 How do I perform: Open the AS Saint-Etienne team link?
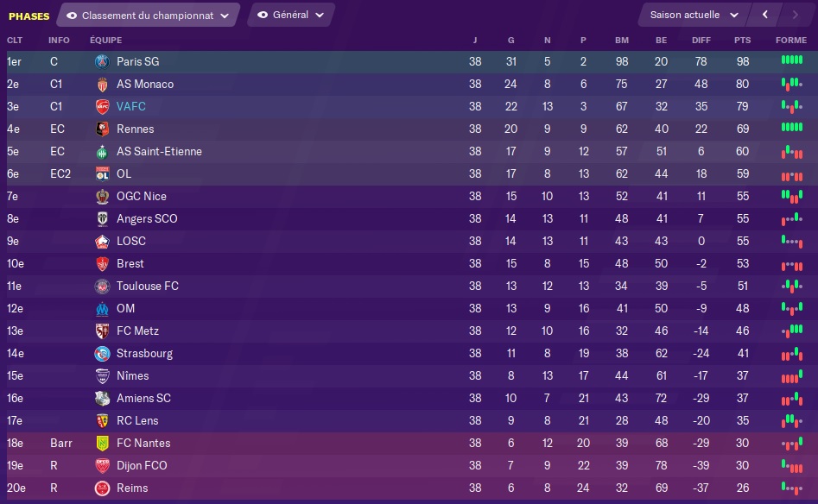click(x=159, y=151)
